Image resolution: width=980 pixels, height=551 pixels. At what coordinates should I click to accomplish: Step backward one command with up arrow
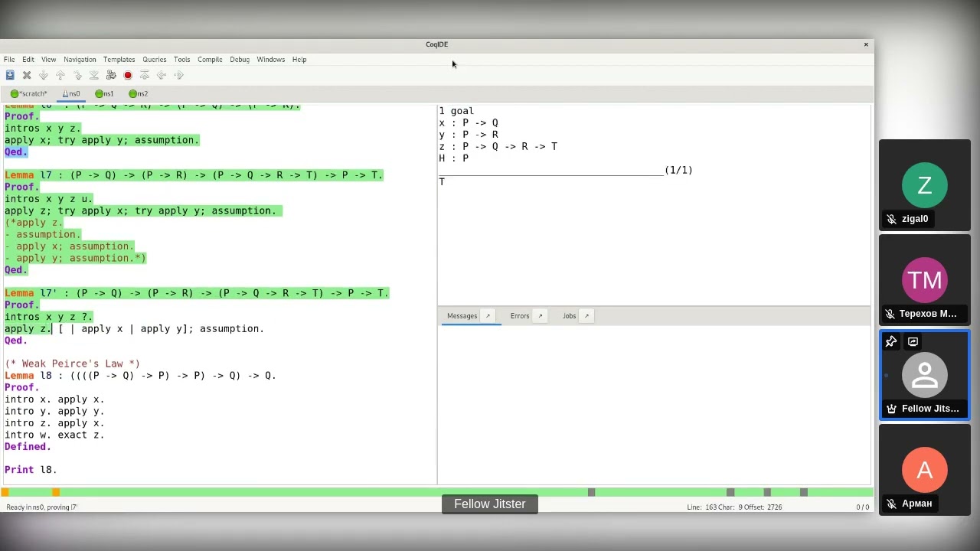pos(60,75)
